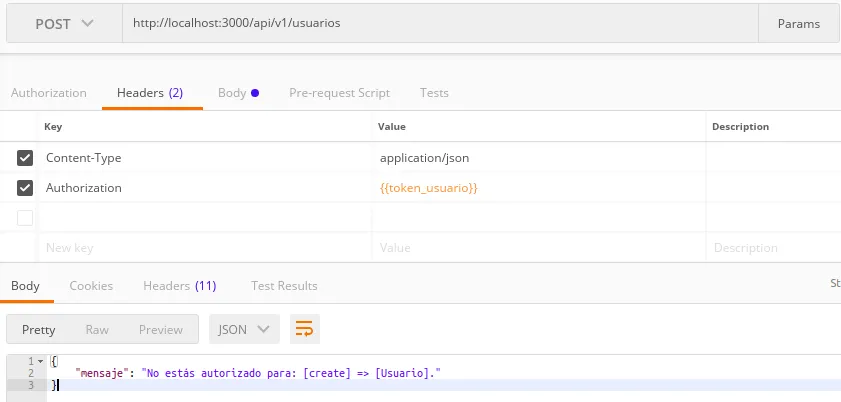Tick the empty third header row checkbox
Screen dimensions: 841x402
coord(25,218)
